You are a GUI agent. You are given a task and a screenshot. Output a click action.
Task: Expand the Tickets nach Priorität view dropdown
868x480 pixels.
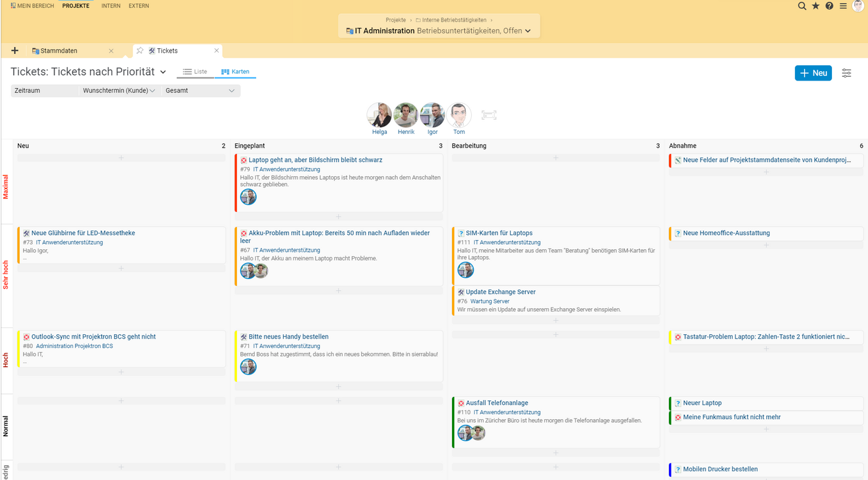click(163, 72)
